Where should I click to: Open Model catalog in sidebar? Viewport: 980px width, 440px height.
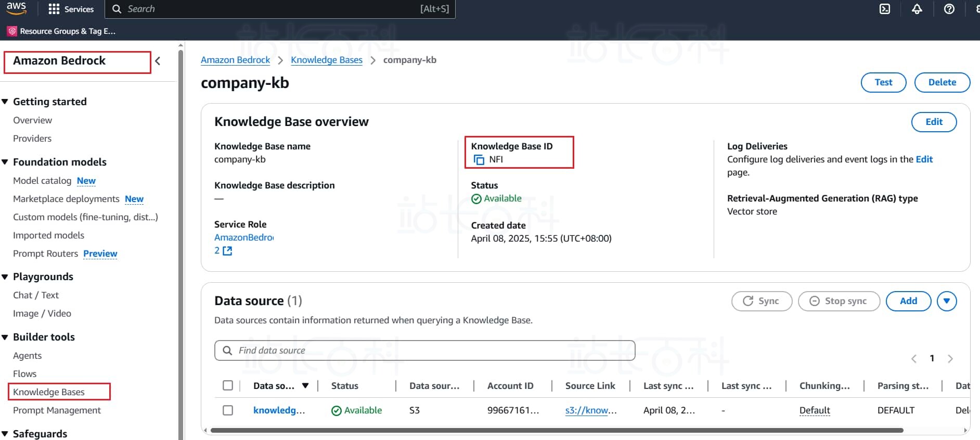(x=42, y=181)
